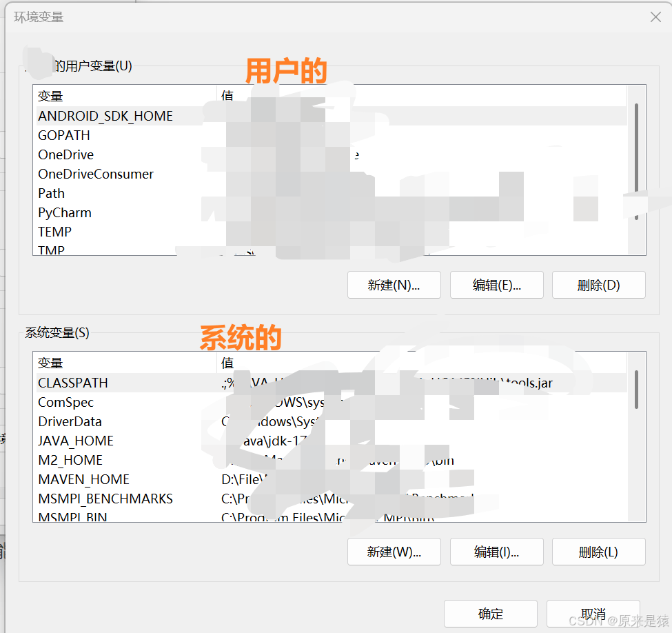Screen dimensions: 672x633
Task: Choose the OneDriveConsumer variable row
Action: tap(96, 174)
